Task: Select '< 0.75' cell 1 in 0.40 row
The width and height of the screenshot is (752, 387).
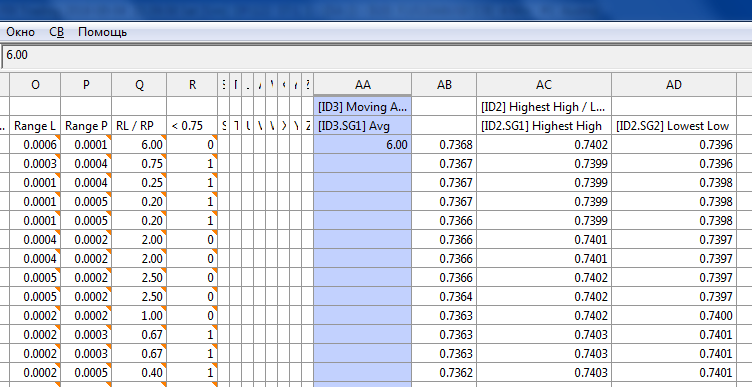Action: 192,373
